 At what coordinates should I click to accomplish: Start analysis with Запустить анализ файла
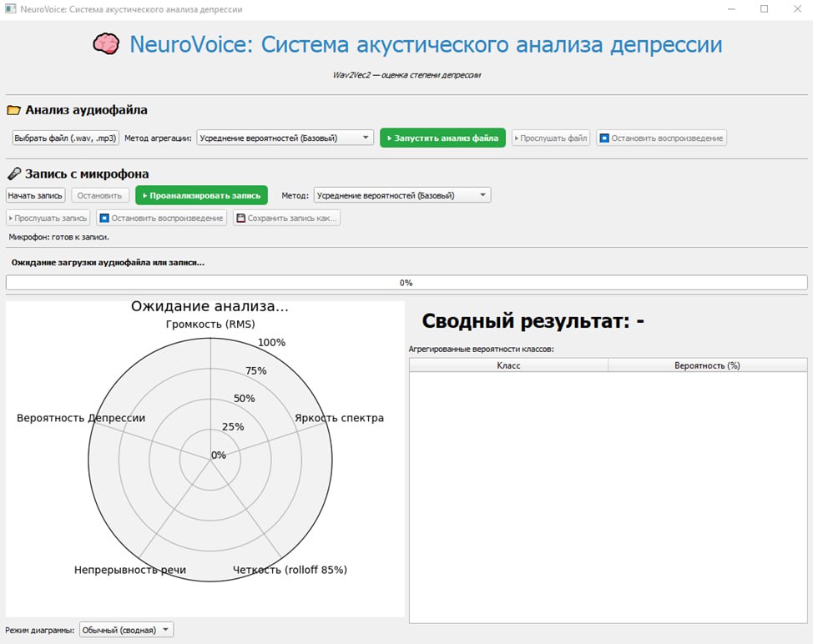[x=442, y=138]
